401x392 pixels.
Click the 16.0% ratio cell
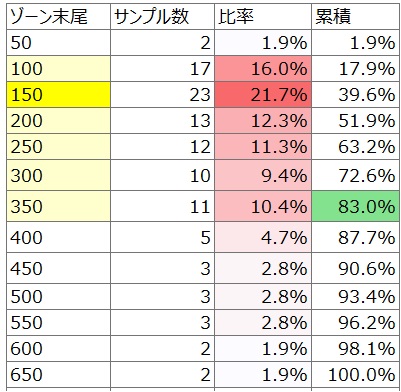tap(263, 69)
